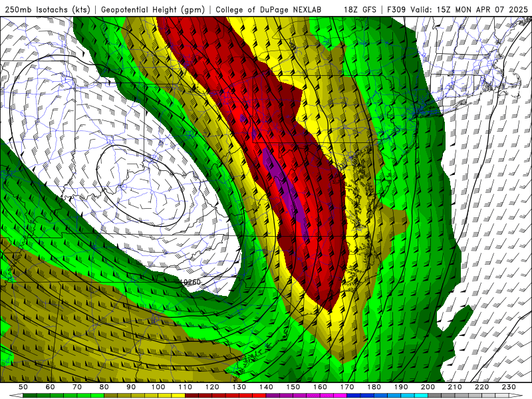Click the legend value "90"
This screenshot has width=532, height=399.
(131, 387)
